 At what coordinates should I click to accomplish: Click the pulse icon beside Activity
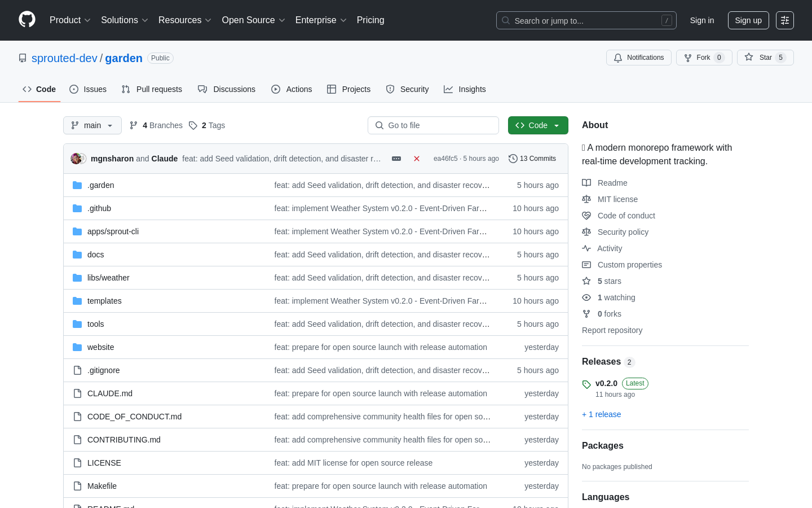point(586,248)
